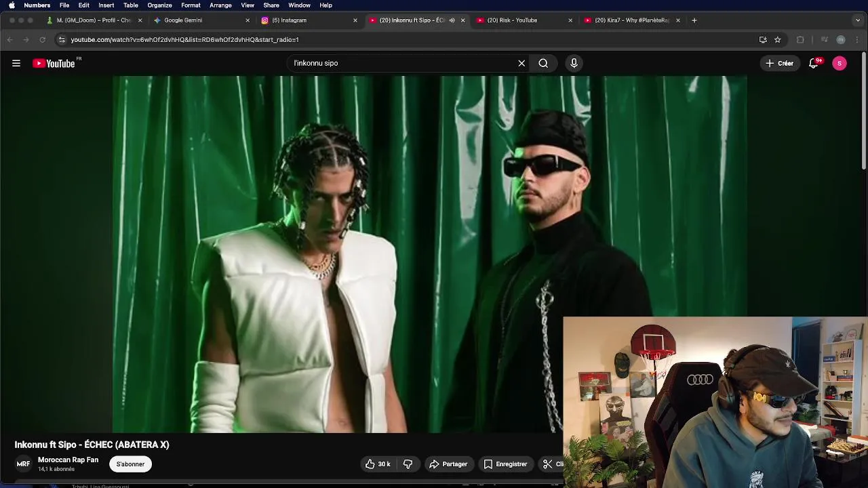Screen dimensions: 868x488
Task: Click the page vertical scrollbar
Action: click(x=864, y=112)
